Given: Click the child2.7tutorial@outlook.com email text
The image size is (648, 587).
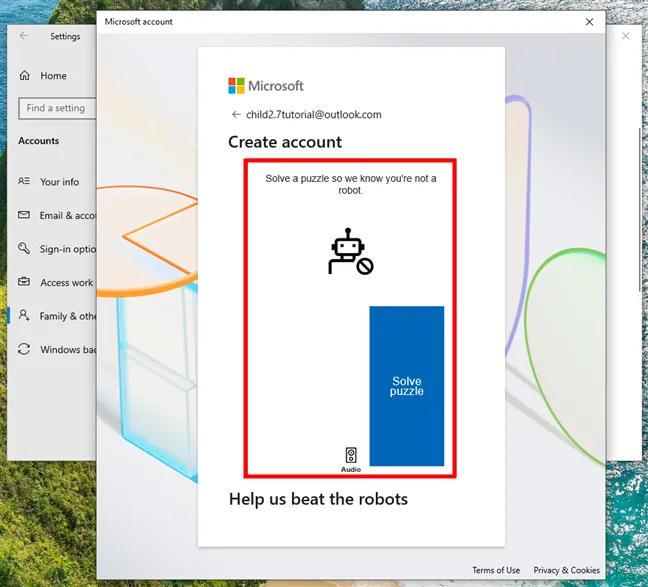Looking at the screenshot, I should 314,115.
